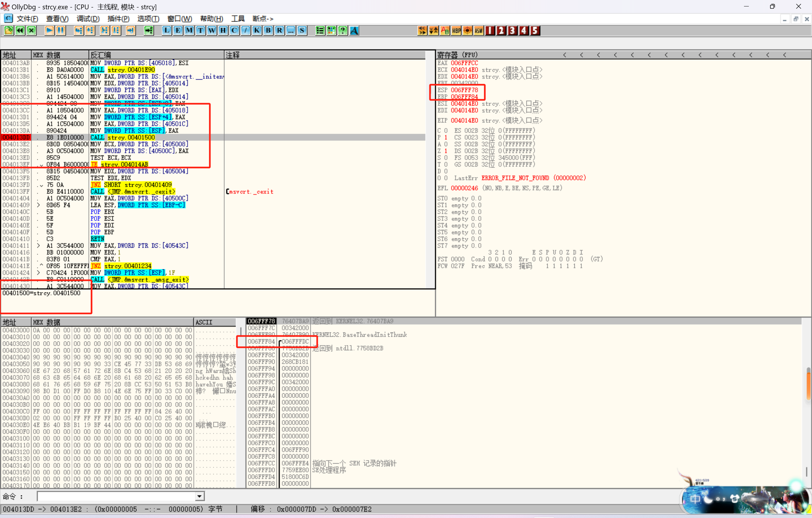Click the 寄存器 (FPU) registers header

coord(457,54)
